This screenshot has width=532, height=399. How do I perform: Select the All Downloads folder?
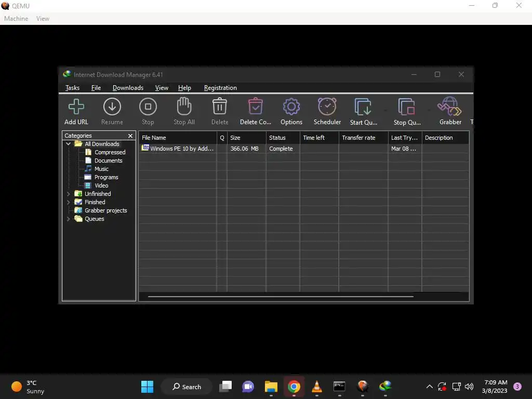102,144
